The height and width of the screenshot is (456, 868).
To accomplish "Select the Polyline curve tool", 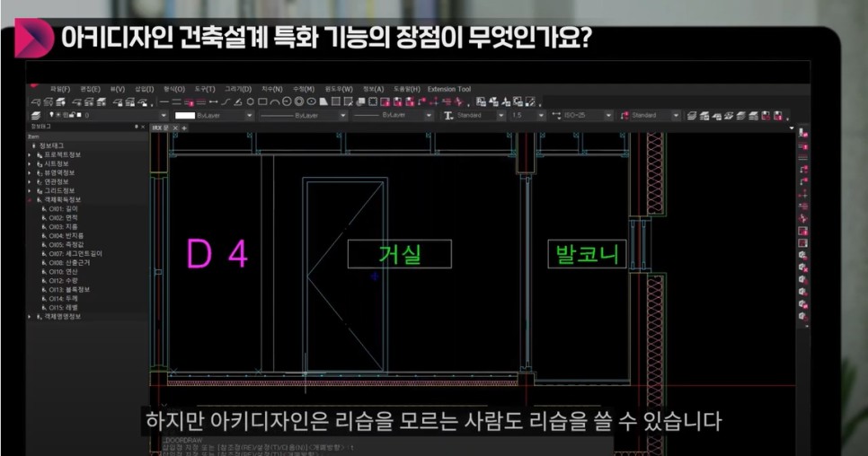I will tap(226, 101).
